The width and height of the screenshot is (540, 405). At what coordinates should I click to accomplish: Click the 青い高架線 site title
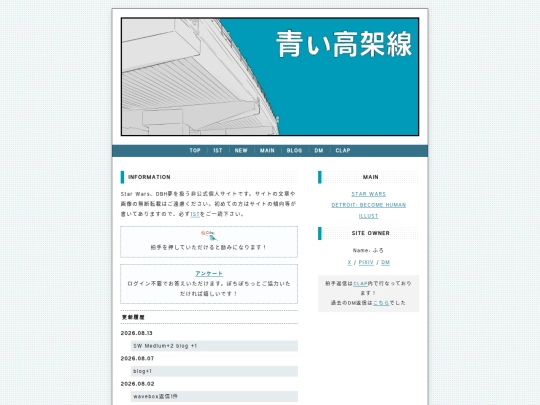click(x=344, y=44)
